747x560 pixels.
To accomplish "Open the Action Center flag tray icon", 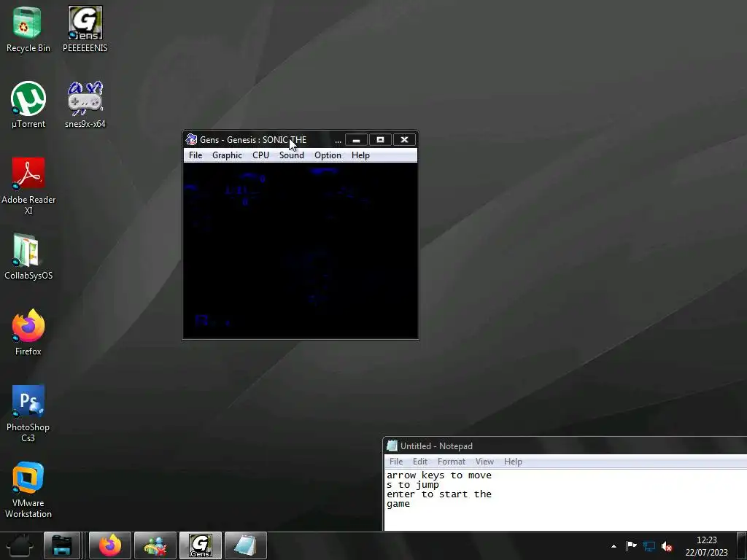I will [x=631, y=546].
